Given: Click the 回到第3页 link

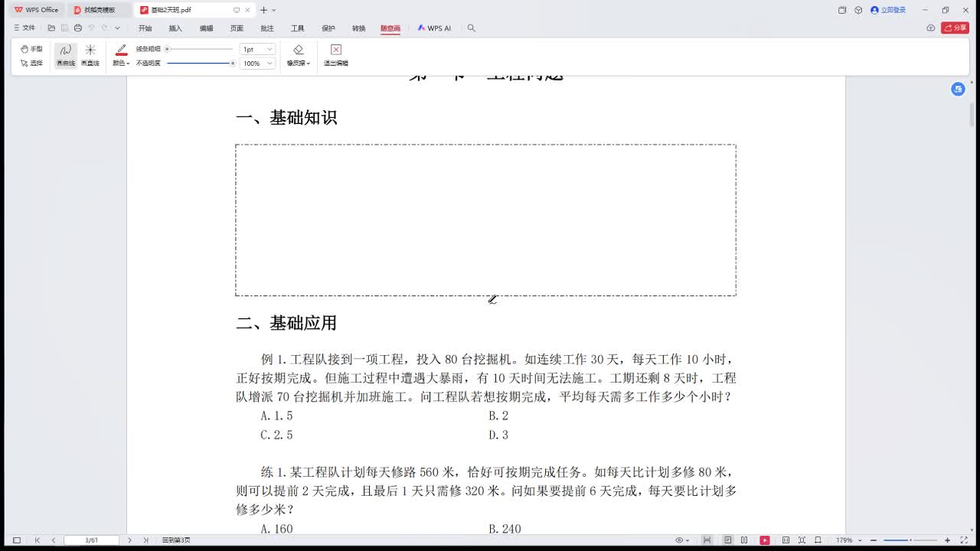Looking at the screenshot, I should 176,540.
